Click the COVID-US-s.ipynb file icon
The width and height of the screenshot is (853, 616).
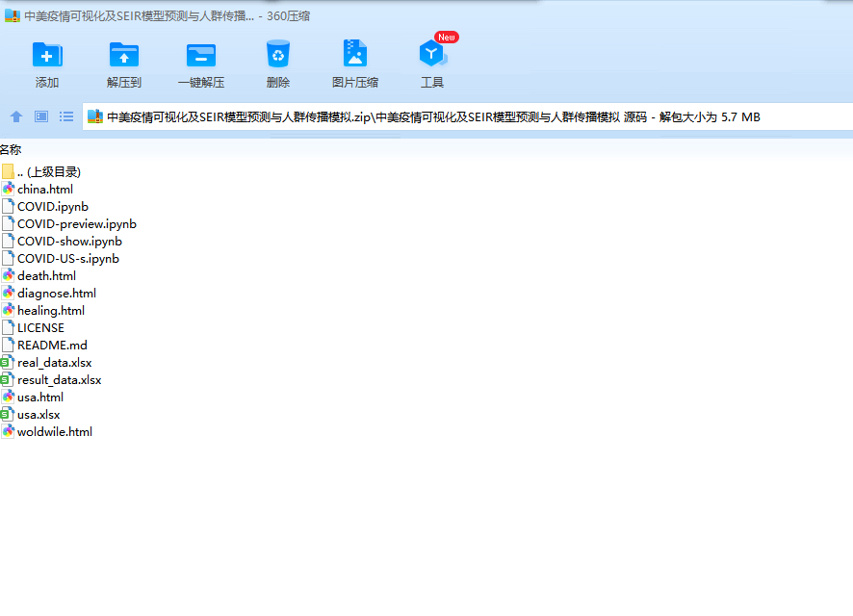(8, 259)
